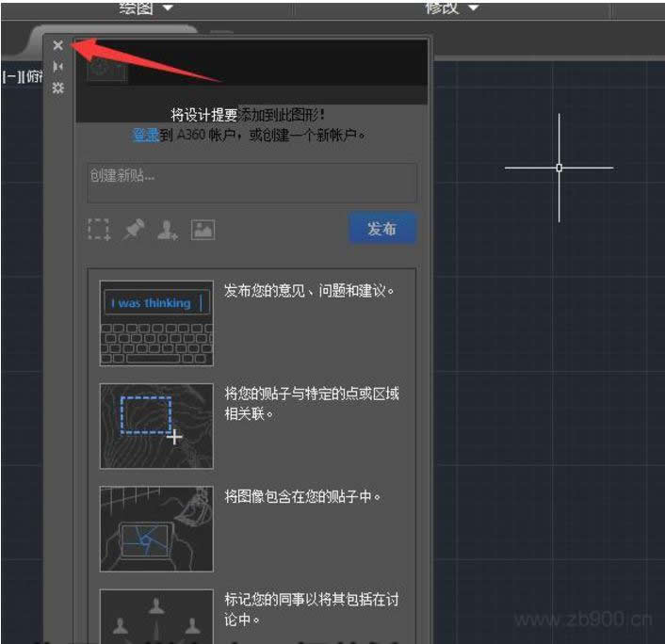Click the dashed-rectangle region thumbnail

(156, 427)
